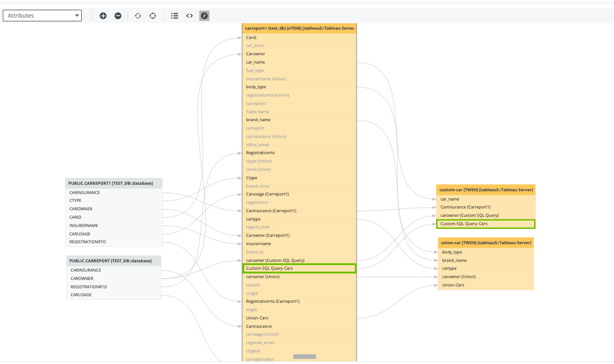Click body_type in union-car table

point(486,252)
